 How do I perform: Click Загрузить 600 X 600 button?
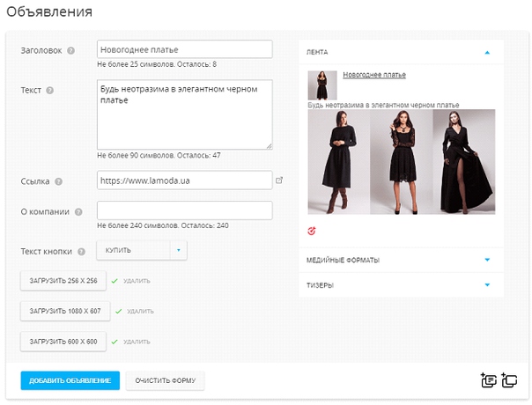click(63, 342)
